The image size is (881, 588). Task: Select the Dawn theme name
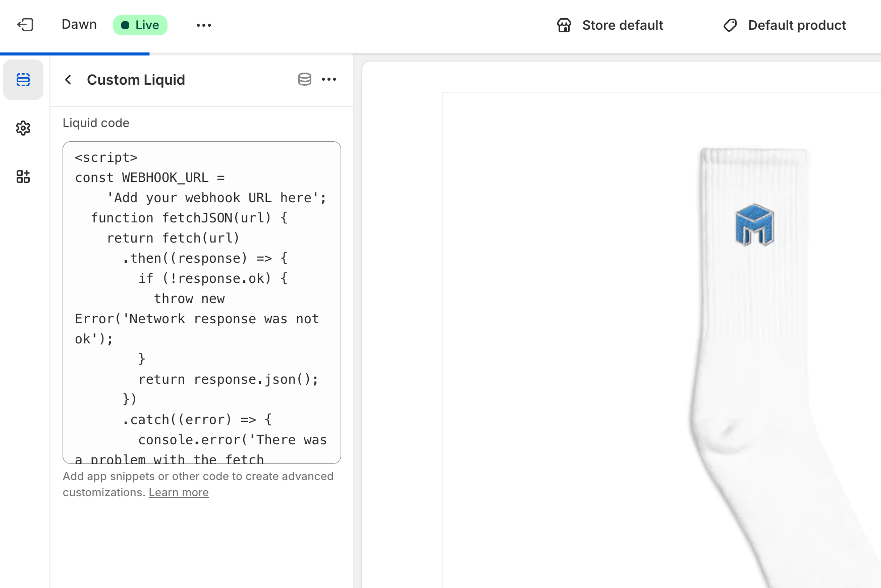79,24
